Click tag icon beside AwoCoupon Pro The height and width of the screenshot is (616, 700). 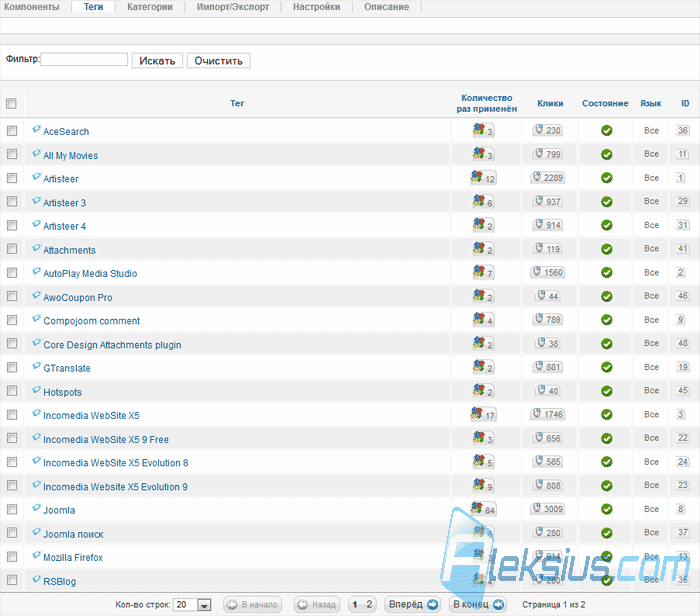[37, 295]
